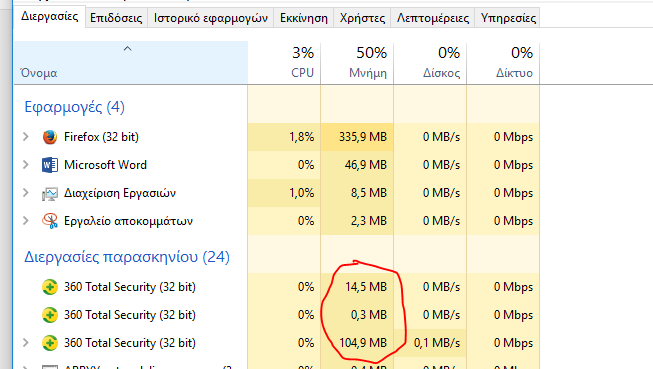
Task: Click the Όνομα column header sort arrow
Action: pos(127,49)
